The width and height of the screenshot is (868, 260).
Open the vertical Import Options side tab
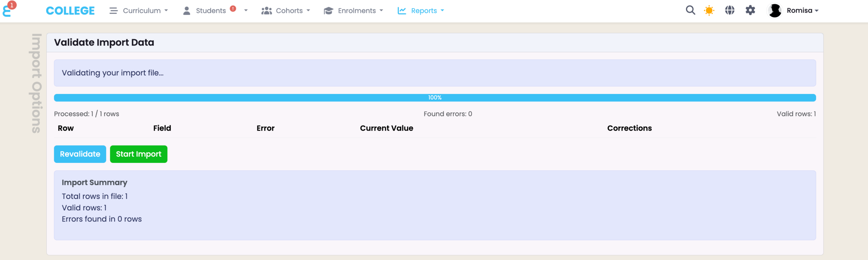(x=37, y=83)
